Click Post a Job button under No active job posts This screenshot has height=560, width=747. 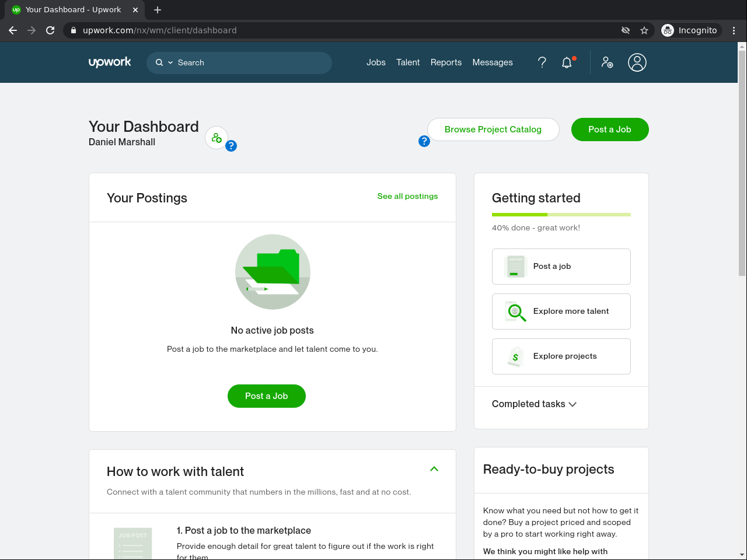(x=267, y=396)
